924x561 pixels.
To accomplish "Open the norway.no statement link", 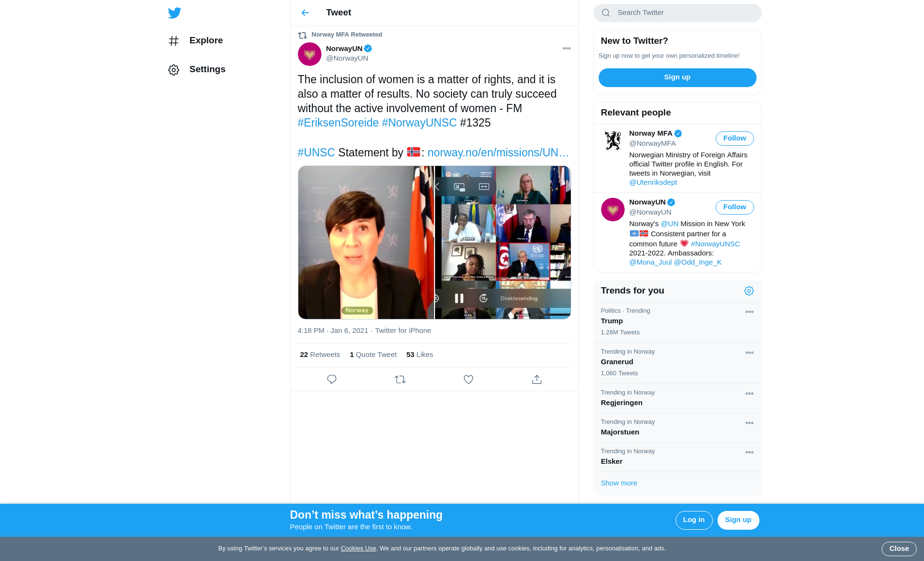I will (498, 153).
